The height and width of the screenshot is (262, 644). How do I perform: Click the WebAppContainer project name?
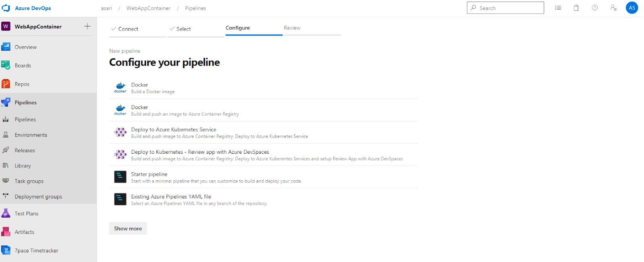pos(38,27)
